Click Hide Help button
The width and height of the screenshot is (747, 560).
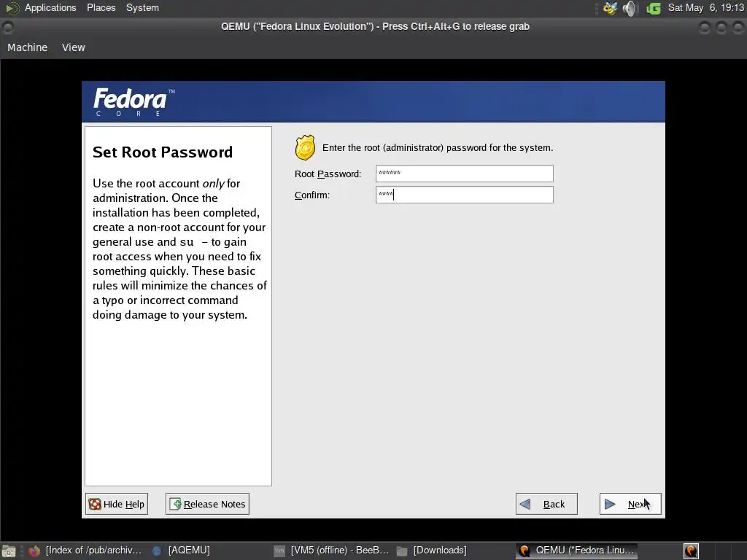click(x=117, y=504)
